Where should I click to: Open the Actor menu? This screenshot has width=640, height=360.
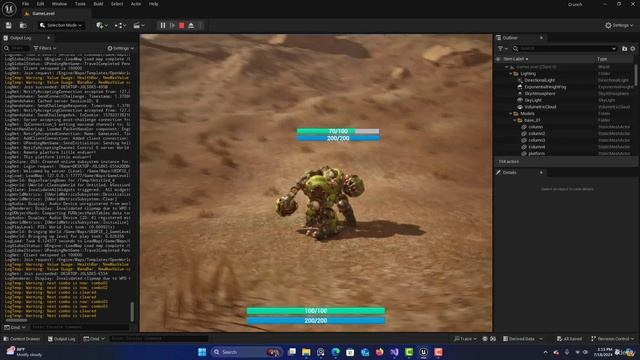tap(136, 4)
